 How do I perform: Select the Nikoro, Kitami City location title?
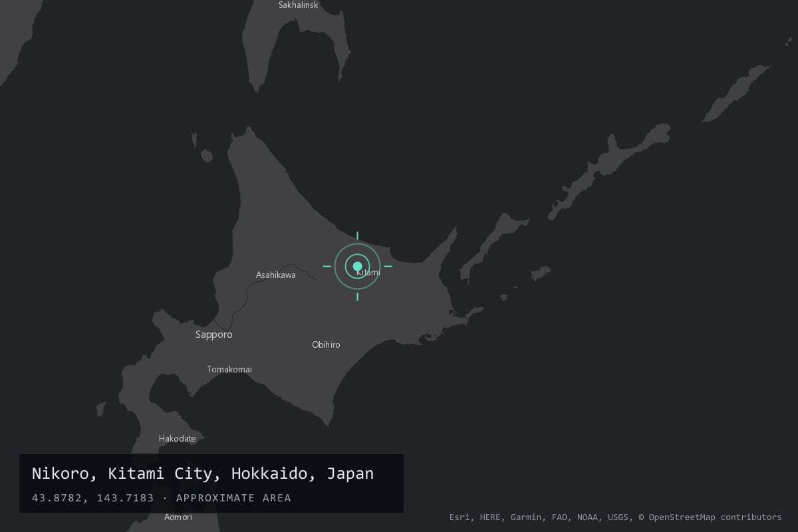click(x=203, y=473)
